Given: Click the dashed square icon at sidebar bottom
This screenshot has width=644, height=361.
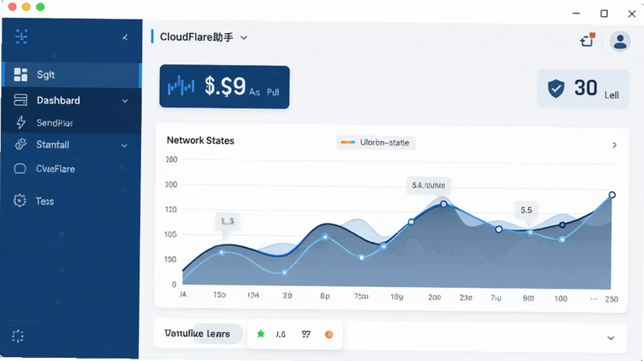Looking at the screenshot, I should click(x=18, y=336).
